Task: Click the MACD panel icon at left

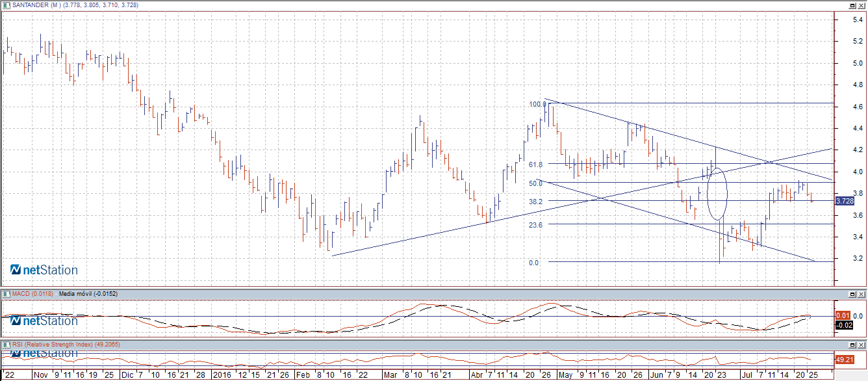Action: coord(5,294)
